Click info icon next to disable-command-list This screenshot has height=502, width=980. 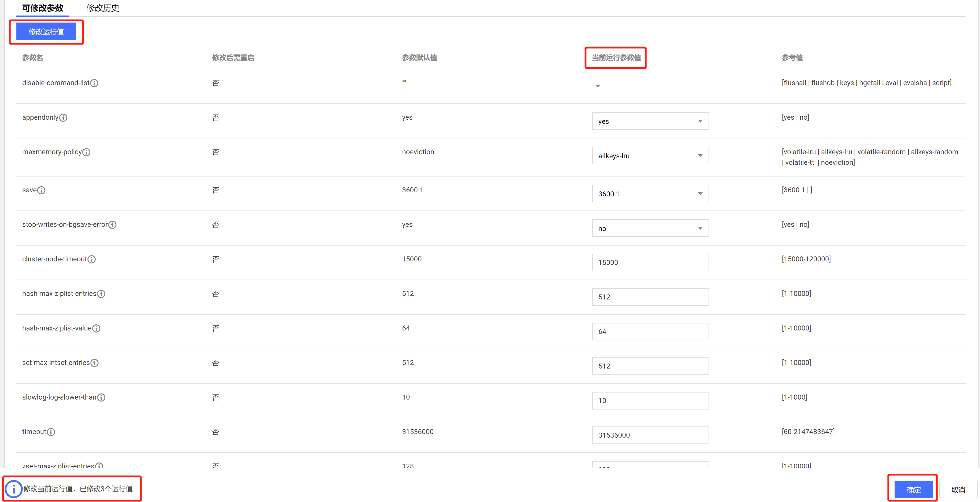(x=94, y=83)
